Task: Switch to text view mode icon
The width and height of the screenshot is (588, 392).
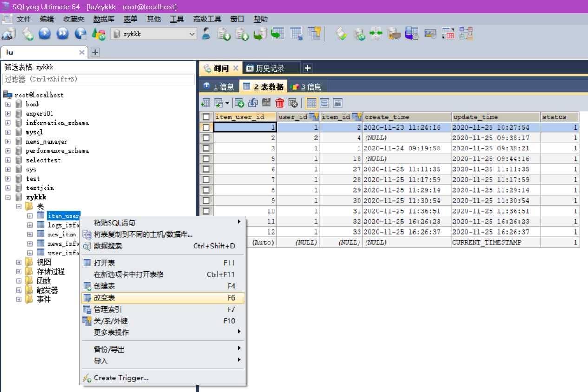Action: pos(338,103)
